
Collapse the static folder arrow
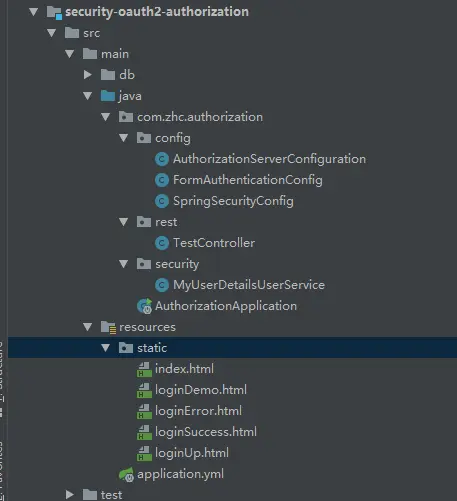[106, 348]
